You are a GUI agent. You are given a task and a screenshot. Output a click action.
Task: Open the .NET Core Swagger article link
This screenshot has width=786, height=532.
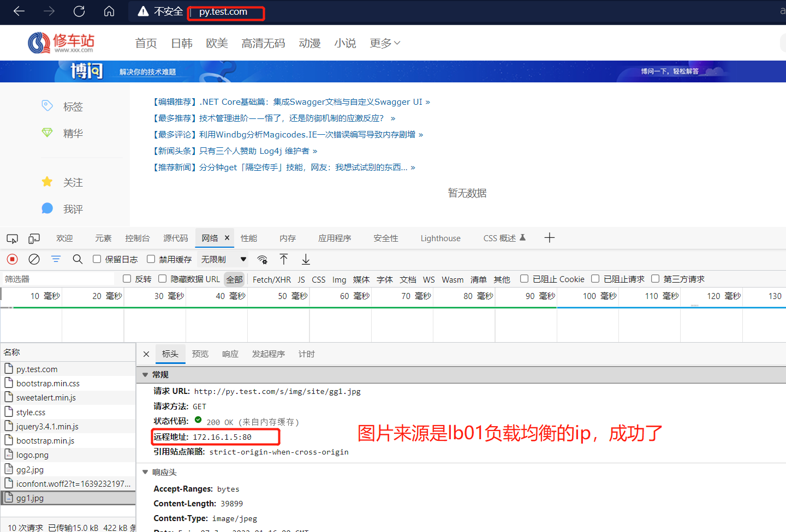point(291,102)
